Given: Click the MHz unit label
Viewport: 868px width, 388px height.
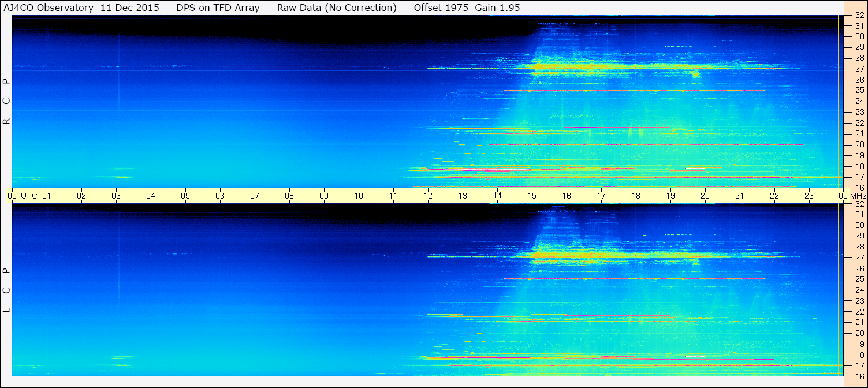Looking at the screenshot, I should [858, 196].
